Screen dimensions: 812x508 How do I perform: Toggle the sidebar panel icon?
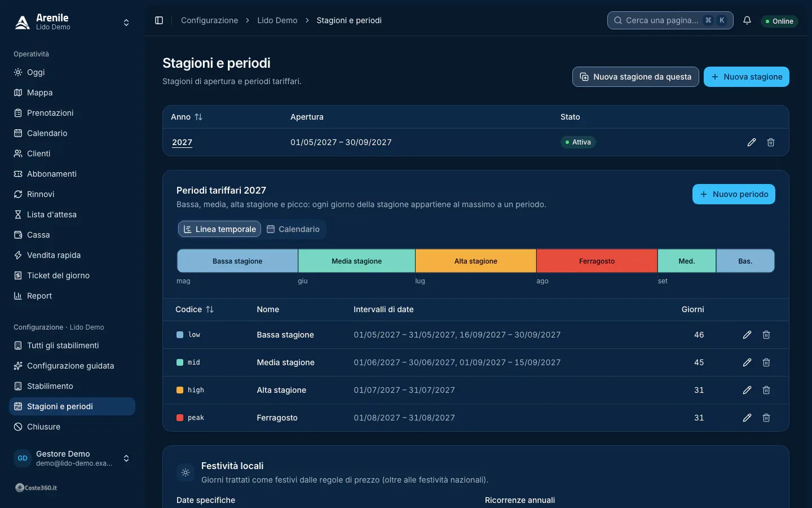[159, 20]
